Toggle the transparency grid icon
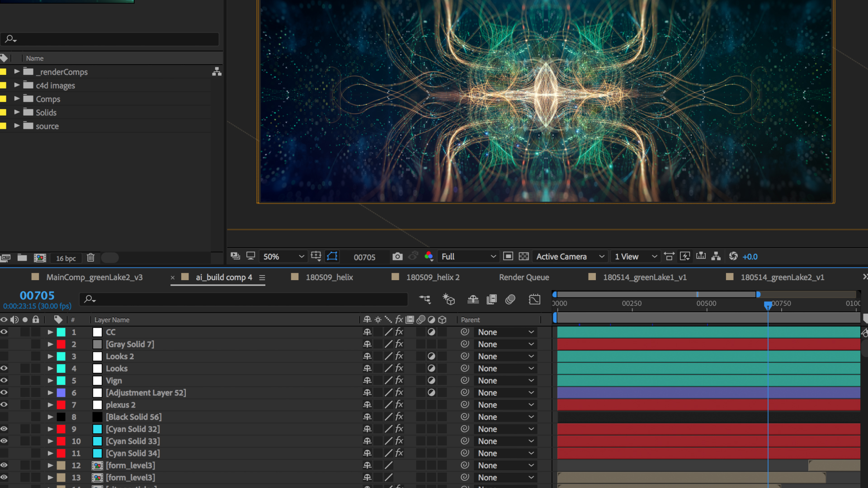Viewport: 868px width, 488px height. (x=524, y=257)
